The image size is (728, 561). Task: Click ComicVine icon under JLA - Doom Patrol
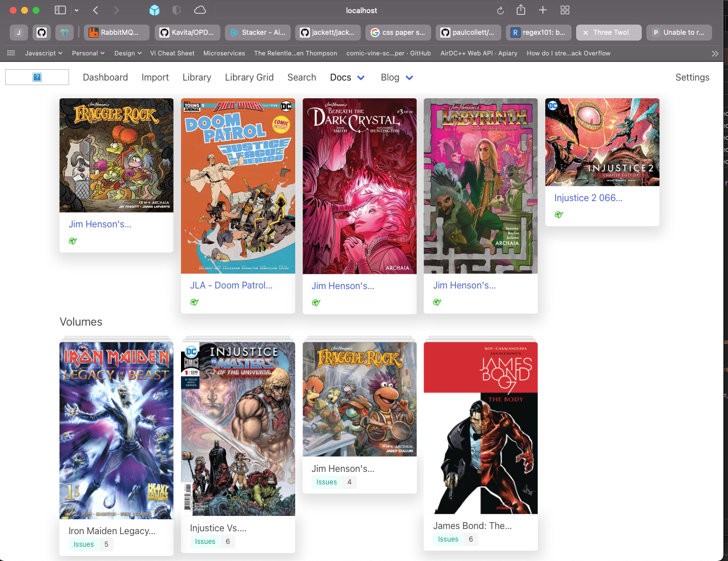tap(194, 302)
